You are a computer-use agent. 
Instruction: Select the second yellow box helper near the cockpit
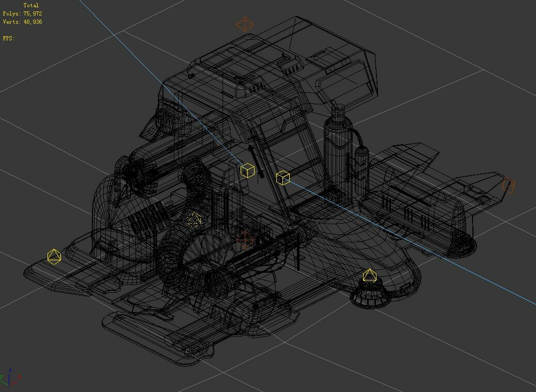click(x=283, y=178)
